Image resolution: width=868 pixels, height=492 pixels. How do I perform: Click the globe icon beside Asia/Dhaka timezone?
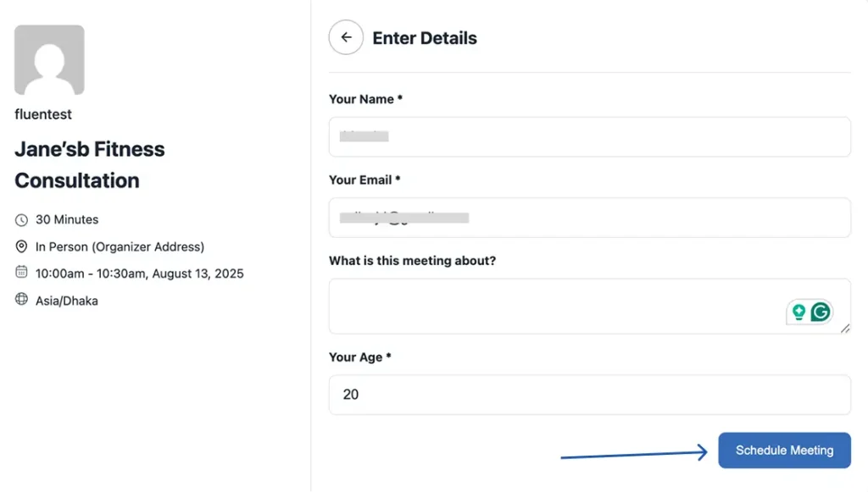(x=19, y=301)
